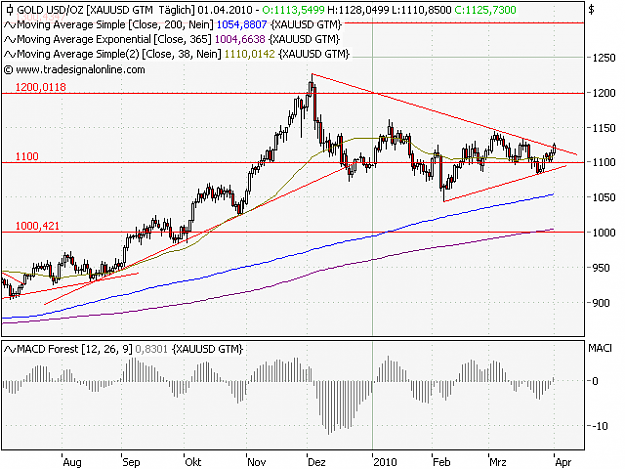
Task: Click the Dez label on time axis
Action: point(317,462)
